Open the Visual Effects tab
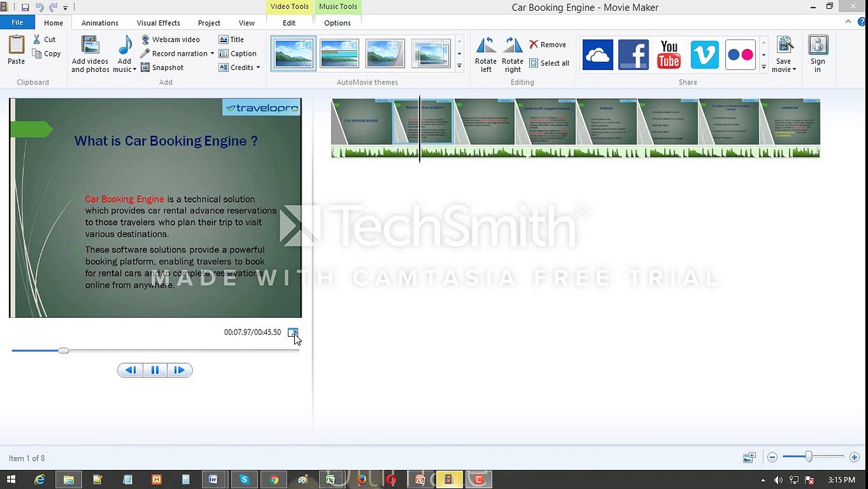The width and height of the screenshot is (868, 489). [x=158, y=23]
